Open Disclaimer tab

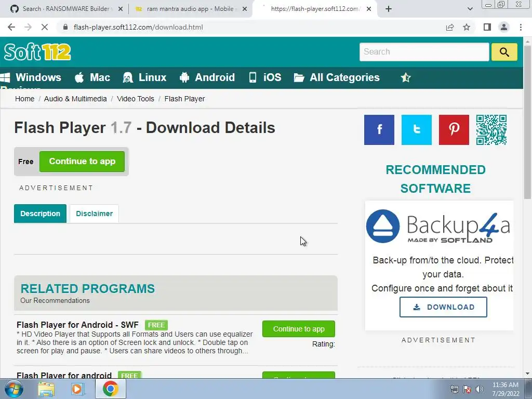[95, 214]
